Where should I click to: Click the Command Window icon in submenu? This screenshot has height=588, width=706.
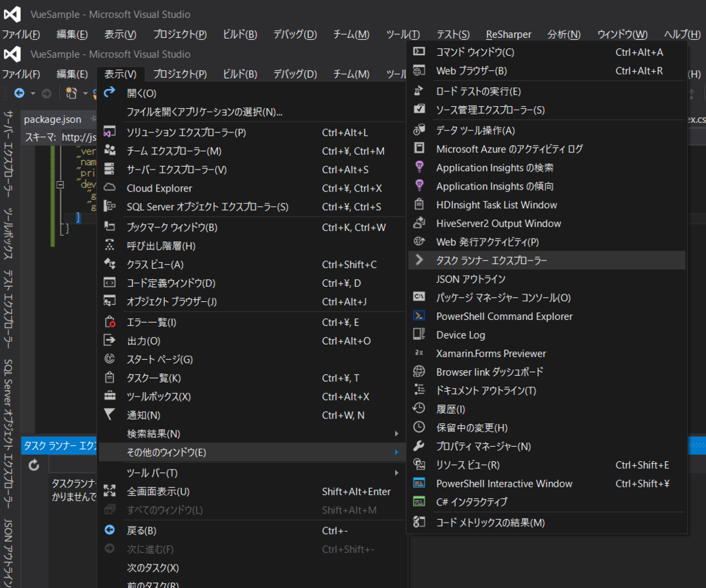[418, 51]
